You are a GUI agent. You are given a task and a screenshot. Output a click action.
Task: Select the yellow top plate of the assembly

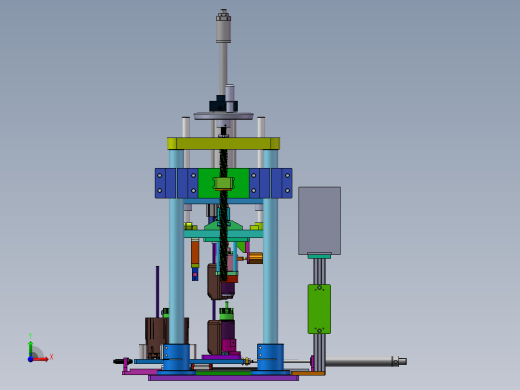(x=223, y=144)
